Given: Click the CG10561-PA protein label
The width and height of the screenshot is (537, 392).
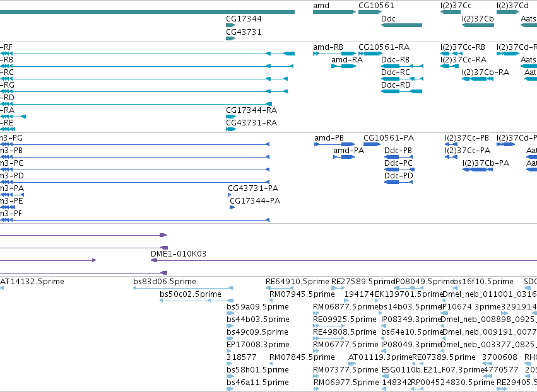Looking at the screenshot, I should click(389, 138).
